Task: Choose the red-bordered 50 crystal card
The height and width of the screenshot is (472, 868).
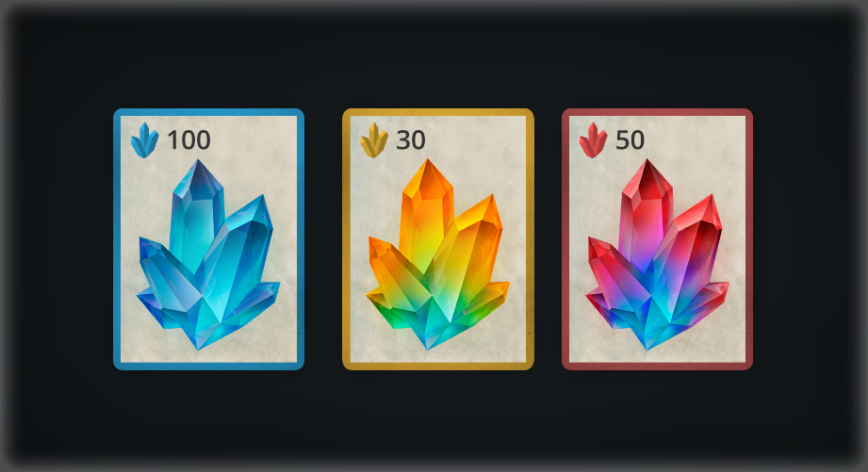Action: (x=657, y=239)
